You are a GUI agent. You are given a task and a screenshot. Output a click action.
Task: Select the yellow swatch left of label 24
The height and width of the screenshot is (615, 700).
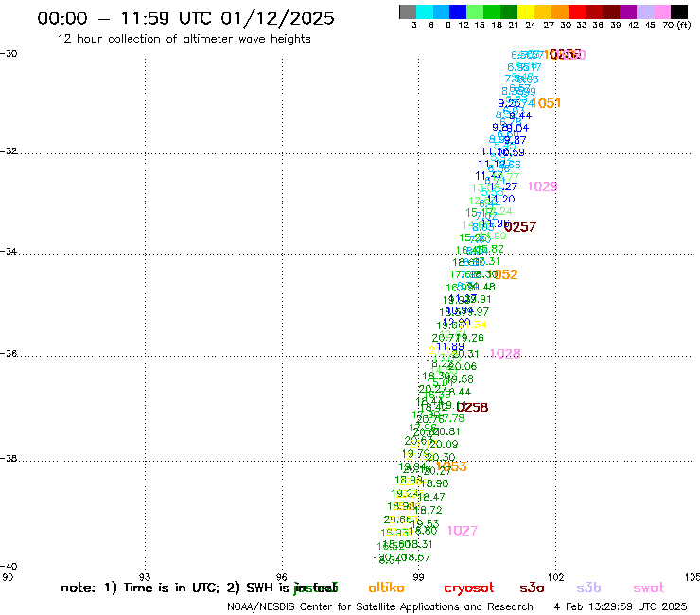point(525,11)
